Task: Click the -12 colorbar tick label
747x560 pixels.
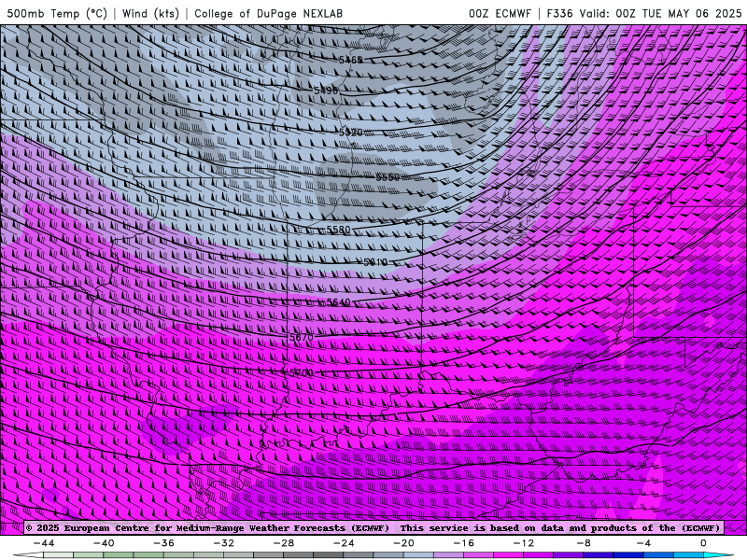Action: (524, 543)
